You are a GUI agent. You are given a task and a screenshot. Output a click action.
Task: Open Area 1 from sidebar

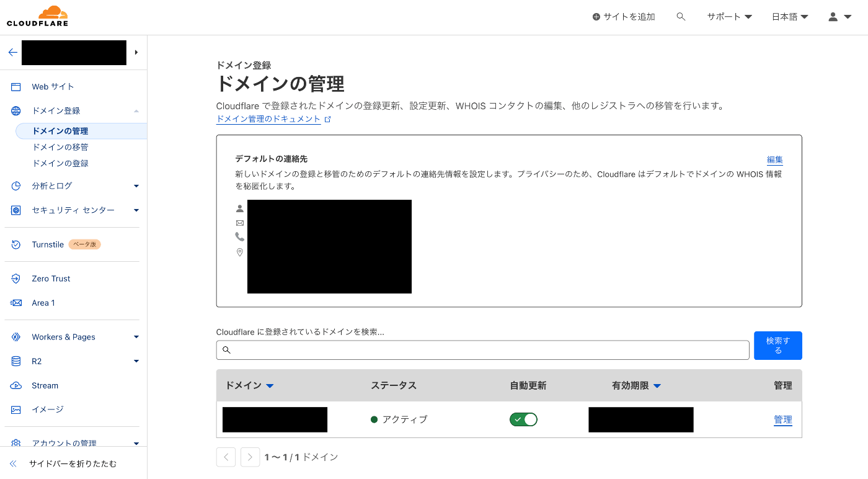(43, 303)
